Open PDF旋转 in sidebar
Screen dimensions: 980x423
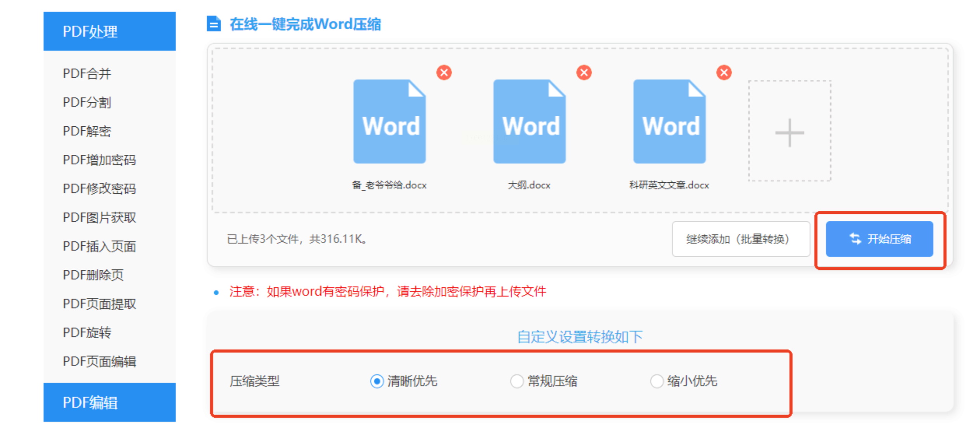pos(87,332)
